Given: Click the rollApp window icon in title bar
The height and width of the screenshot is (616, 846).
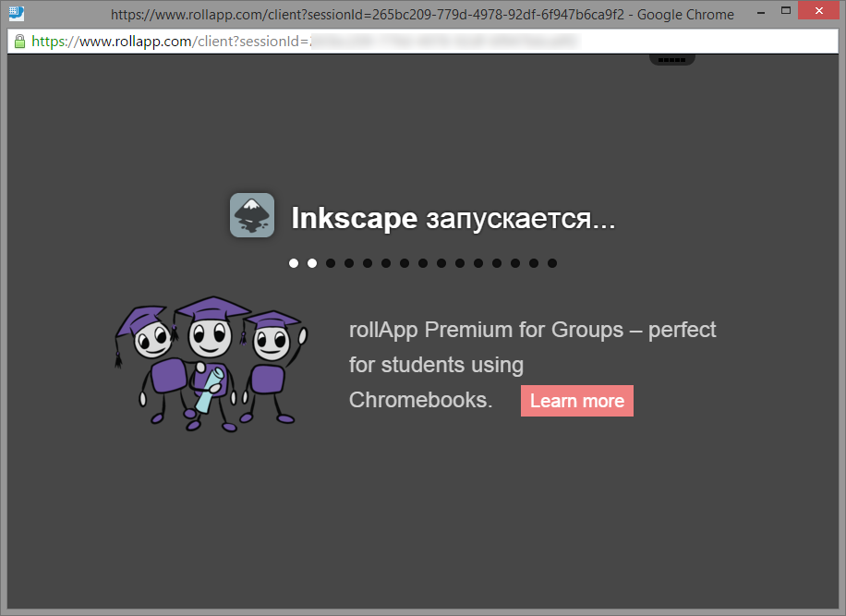Looking at the screenshot, I should (x=17, y=12).
